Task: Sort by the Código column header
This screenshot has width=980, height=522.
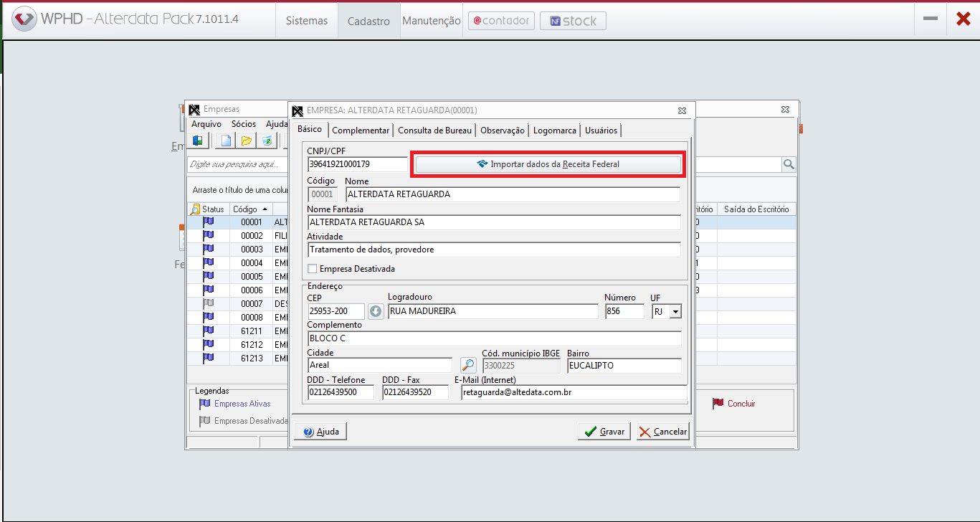Action: pyautogui.click(x=250, y=209)
